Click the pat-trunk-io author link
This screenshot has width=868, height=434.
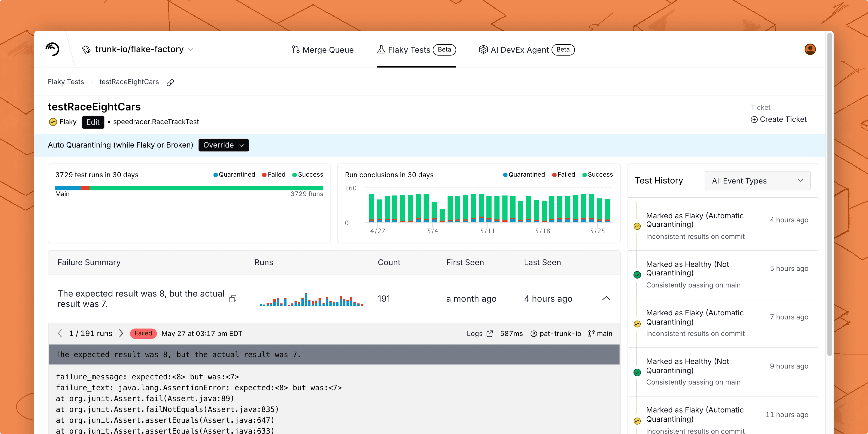[x=560, y=334]
